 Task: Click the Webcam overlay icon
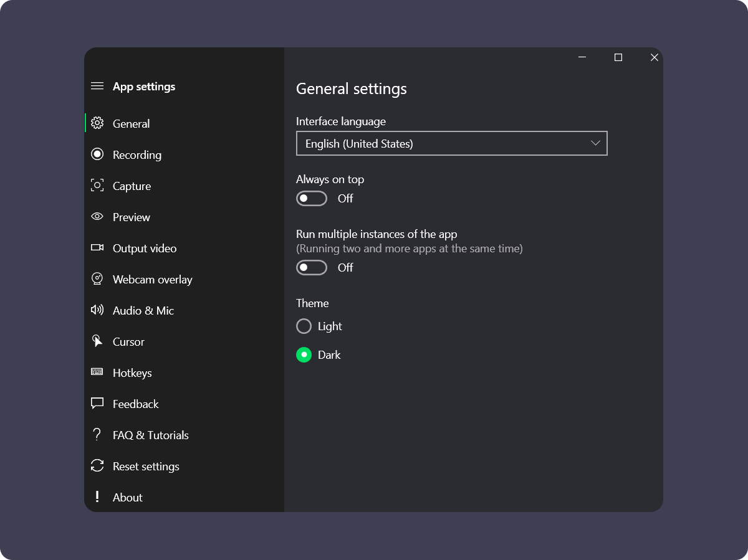click(97, 279)
